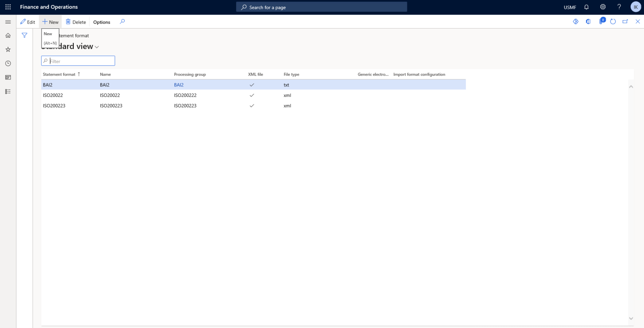Expand the Standard view dropdown

(97, 47)
